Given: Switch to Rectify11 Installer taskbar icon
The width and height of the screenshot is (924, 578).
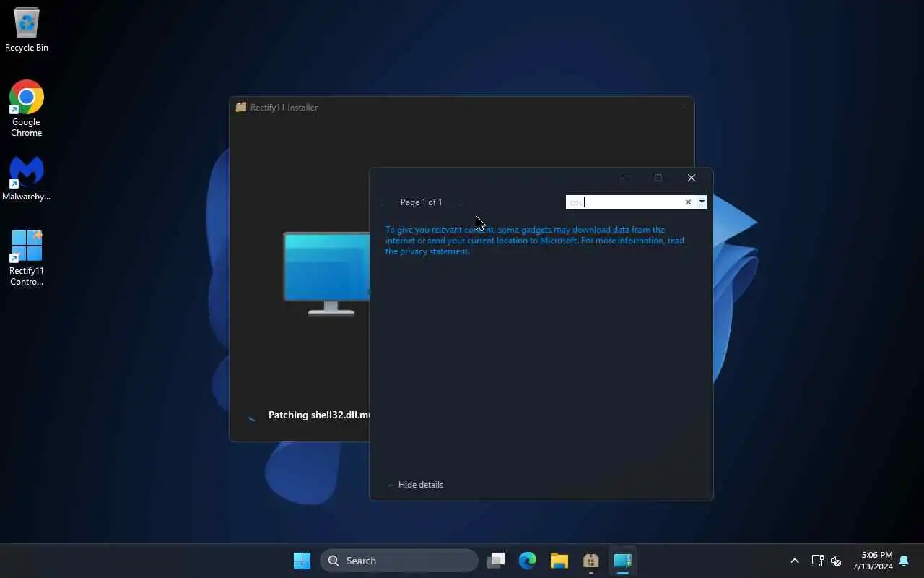Looking at the screenshot, I should click(x=591, y=561).
